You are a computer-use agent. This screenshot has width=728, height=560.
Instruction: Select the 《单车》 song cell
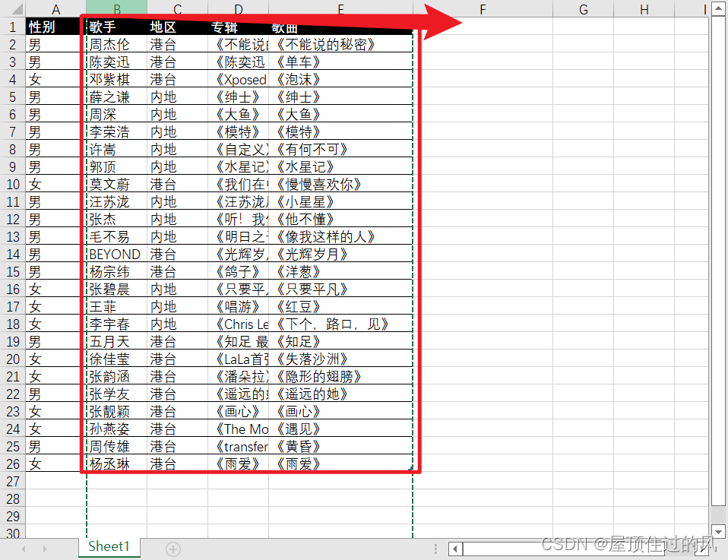click(x=340, y=62)
